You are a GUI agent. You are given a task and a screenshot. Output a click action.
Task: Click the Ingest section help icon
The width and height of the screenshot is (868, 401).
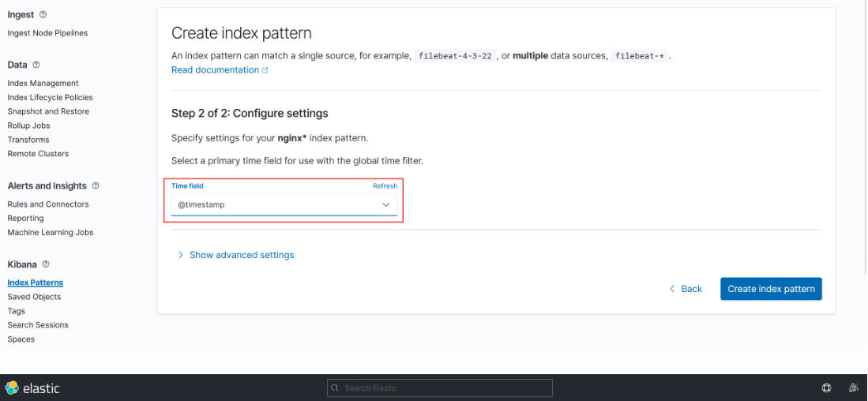coord(43,15)
